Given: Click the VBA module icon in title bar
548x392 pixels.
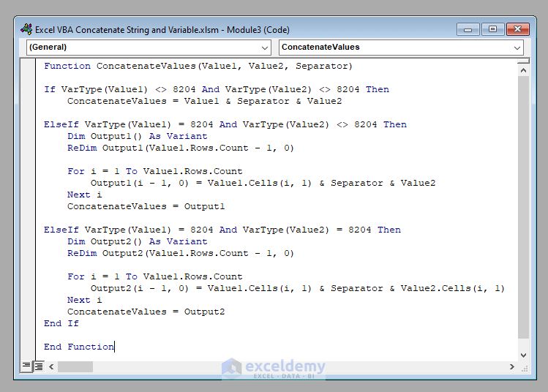Looking at the screenshot, I should coord(26,29).
